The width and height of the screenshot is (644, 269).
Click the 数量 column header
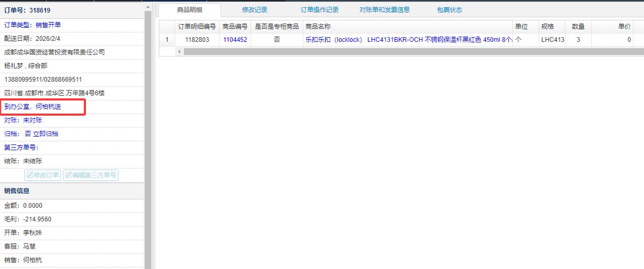(578, 27)
